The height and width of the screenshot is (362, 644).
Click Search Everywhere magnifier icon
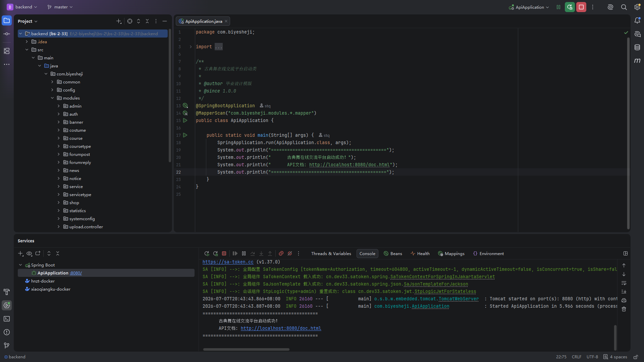(x=624, y=7)
